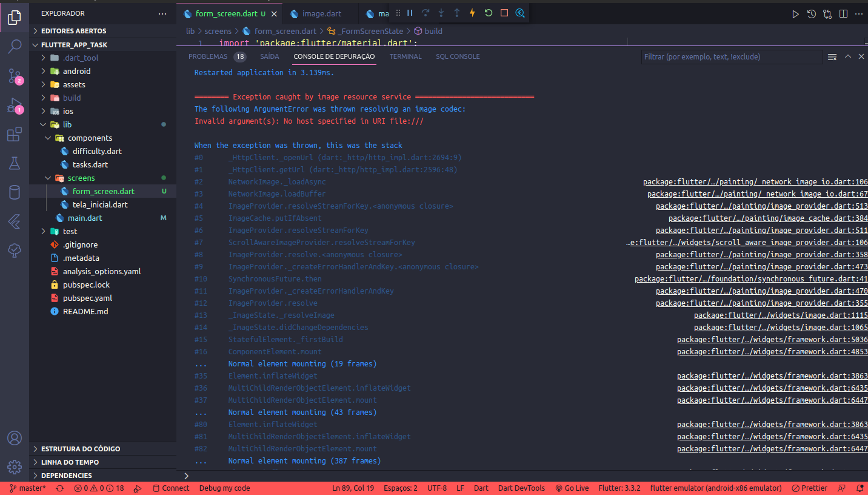The width and height of the screenshot is (868, 495).
Task: Click Go Live in status bar
Action: pos(572,488)
